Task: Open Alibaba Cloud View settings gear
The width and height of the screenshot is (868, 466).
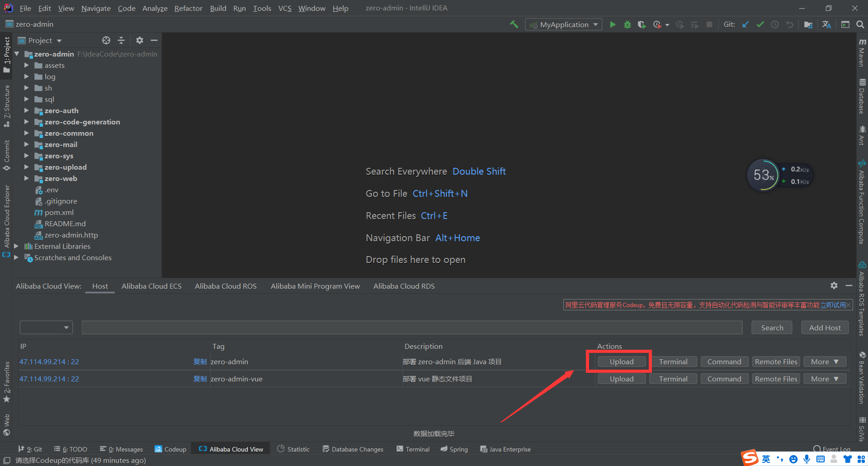Action: pos(834,285)
